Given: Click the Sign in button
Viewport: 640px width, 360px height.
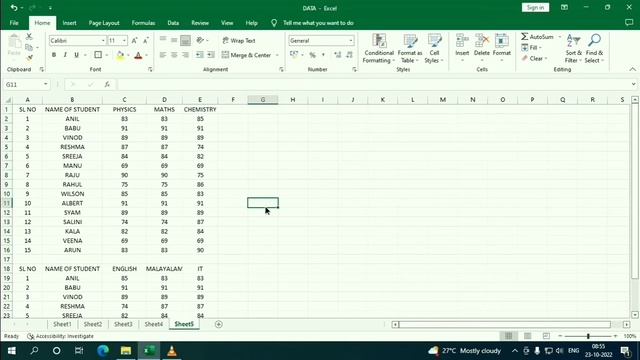Looking at the screenshot, I should tap(535, 7).
